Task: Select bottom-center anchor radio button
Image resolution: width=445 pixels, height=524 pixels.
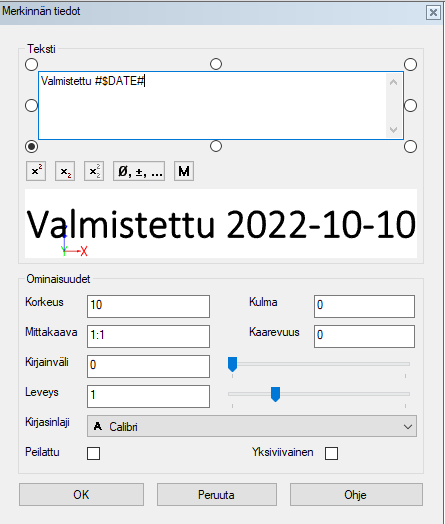Action: (x=216, y=146)
